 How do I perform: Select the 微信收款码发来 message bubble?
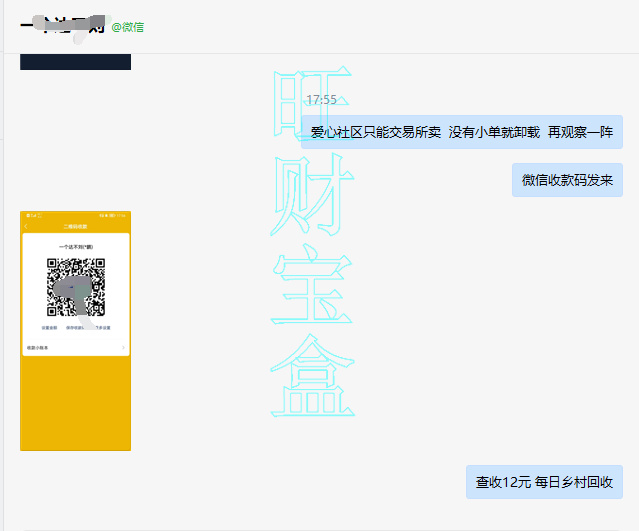567,181
